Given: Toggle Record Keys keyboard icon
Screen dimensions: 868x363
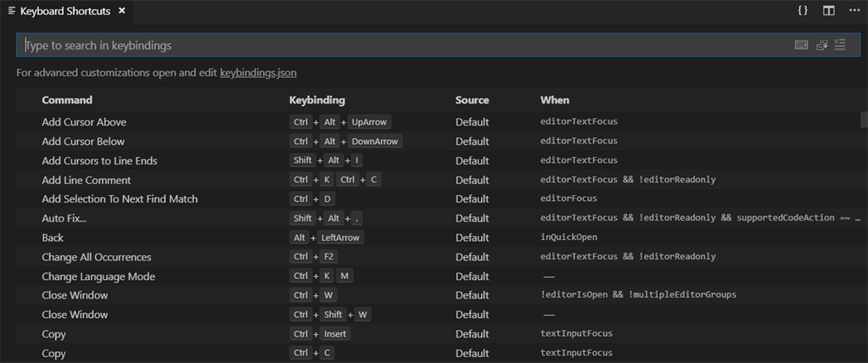Looking at the screenshot, I should [x=801, y=46].
